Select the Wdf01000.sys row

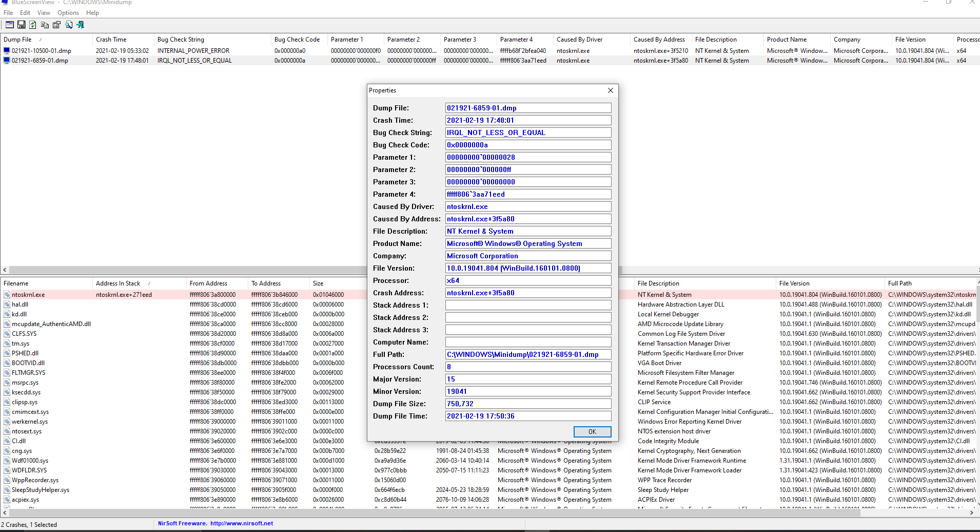pos(30,461)
